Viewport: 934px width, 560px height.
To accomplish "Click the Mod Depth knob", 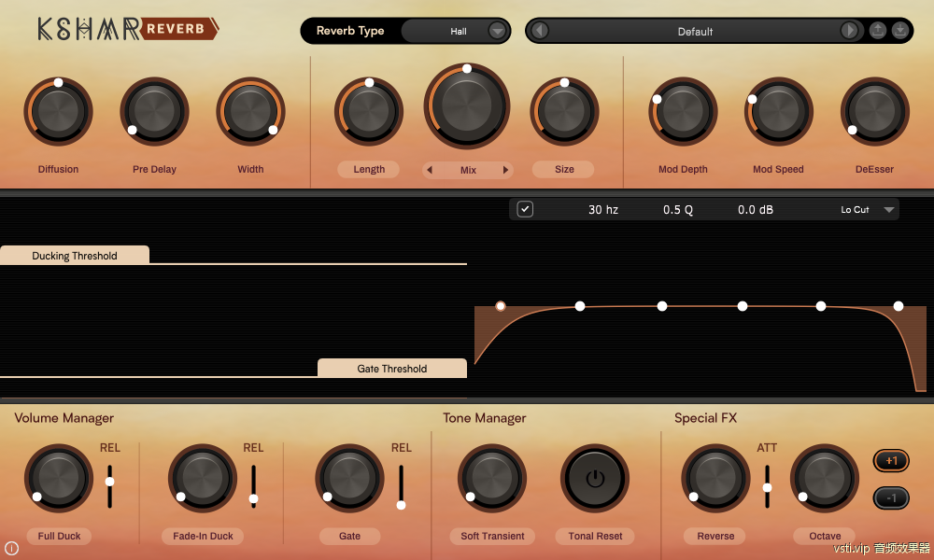I will 684,111.
